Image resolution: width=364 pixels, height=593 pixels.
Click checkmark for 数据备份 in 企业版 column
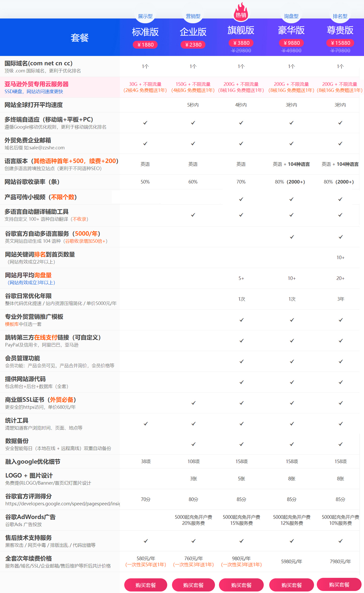click(194, 444)
